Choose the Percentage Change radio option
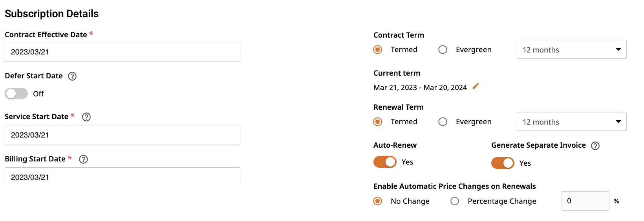This screenshot has height=221, width=644. click(455, 201)
